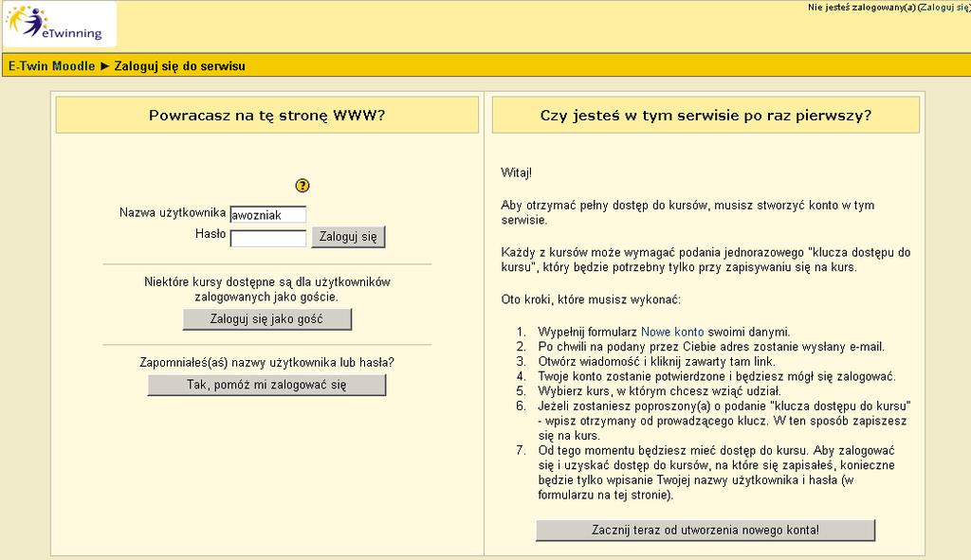Click the Hasło label
This screenshot has height=560, width=971.
pyautogui.click(x=210, y=234)
